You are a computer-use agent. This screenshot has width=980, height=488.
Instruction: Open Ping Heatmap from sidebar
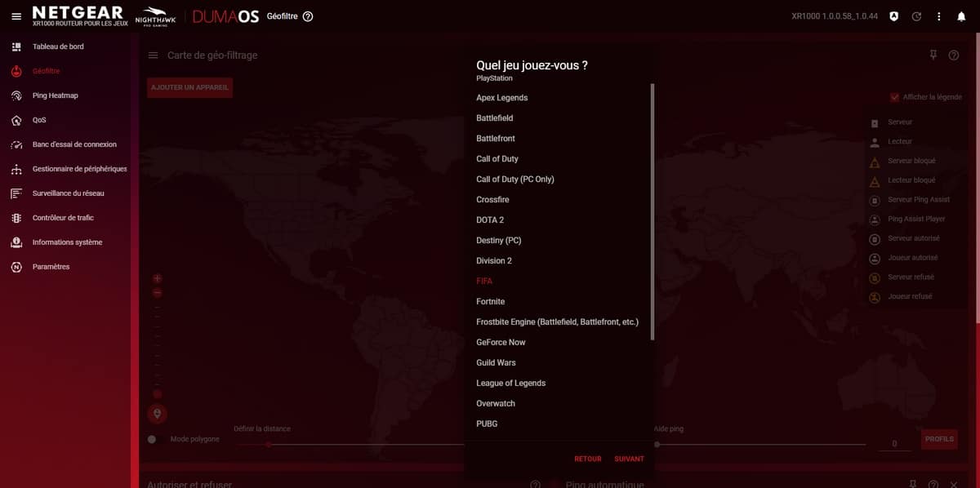56,95
